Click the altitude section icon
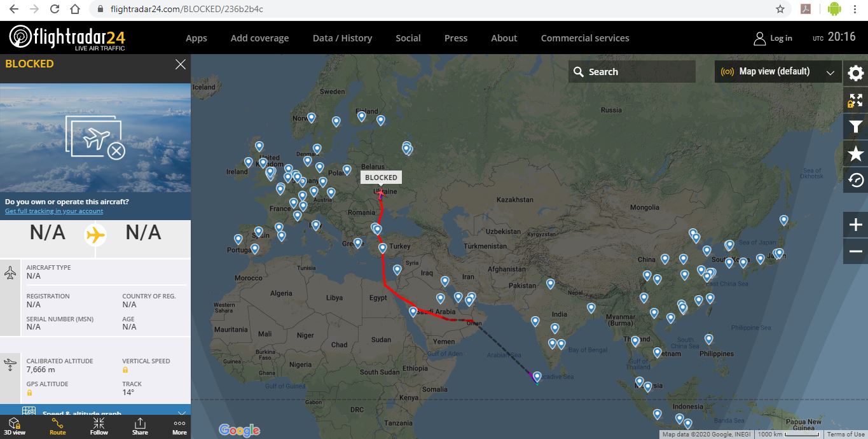This screenshot has height=439, width=868. 10,365
